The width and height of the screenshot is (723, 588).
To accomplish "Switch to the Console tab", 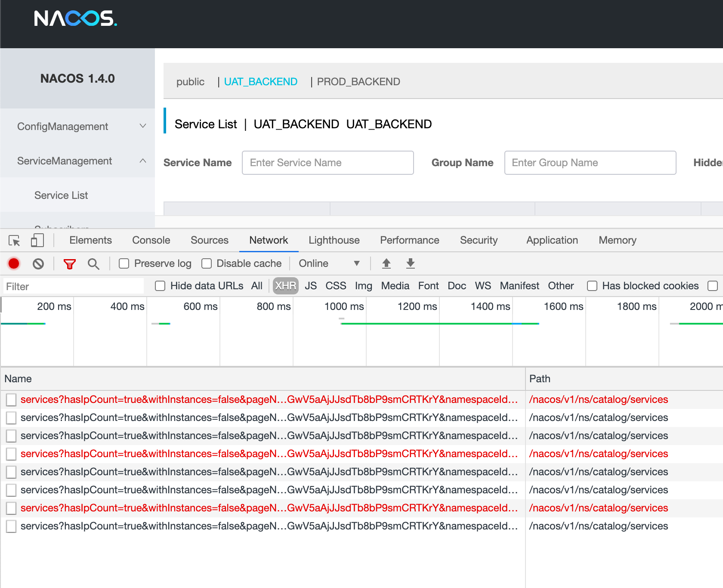I will [151, 240].
